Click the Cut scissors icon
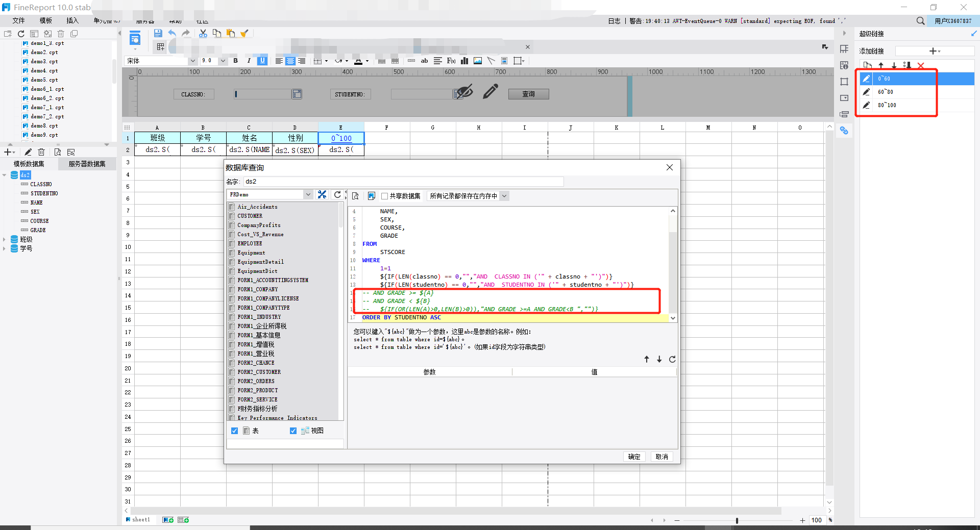This screenshot has height=530, width=980. 203,33
